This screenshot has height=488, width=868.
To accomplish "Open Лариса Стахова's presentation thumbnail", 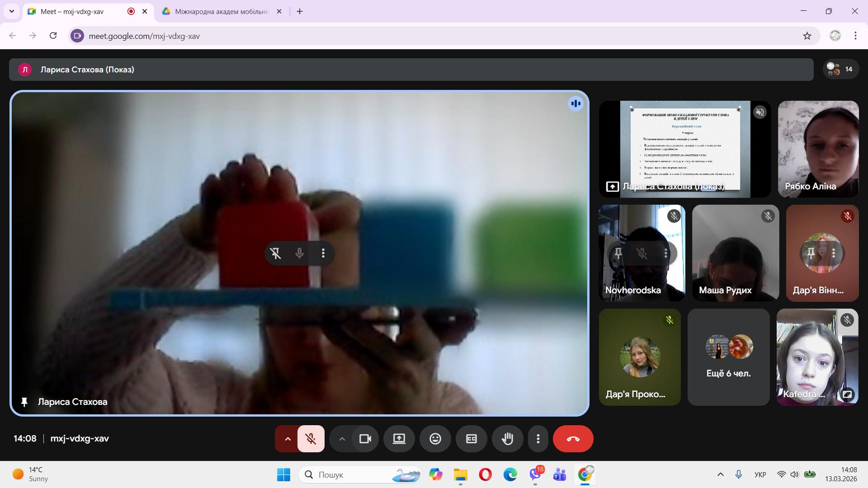I will click(684, 149).
